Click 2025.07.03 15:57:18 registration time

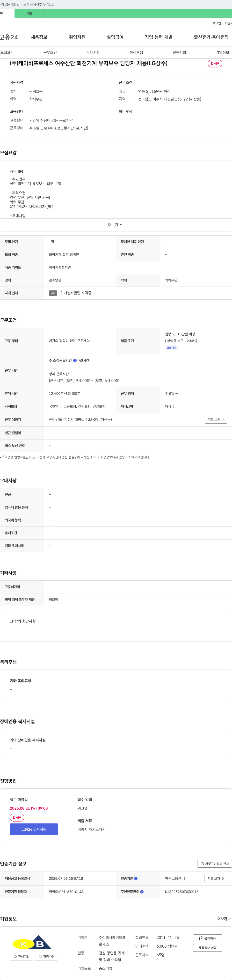66,879
